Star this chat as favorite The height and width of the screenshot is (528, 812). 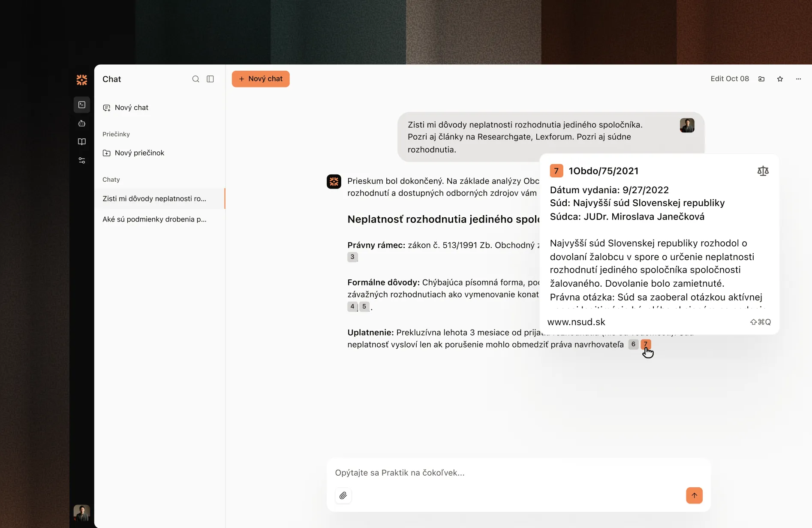click(780, 79)
